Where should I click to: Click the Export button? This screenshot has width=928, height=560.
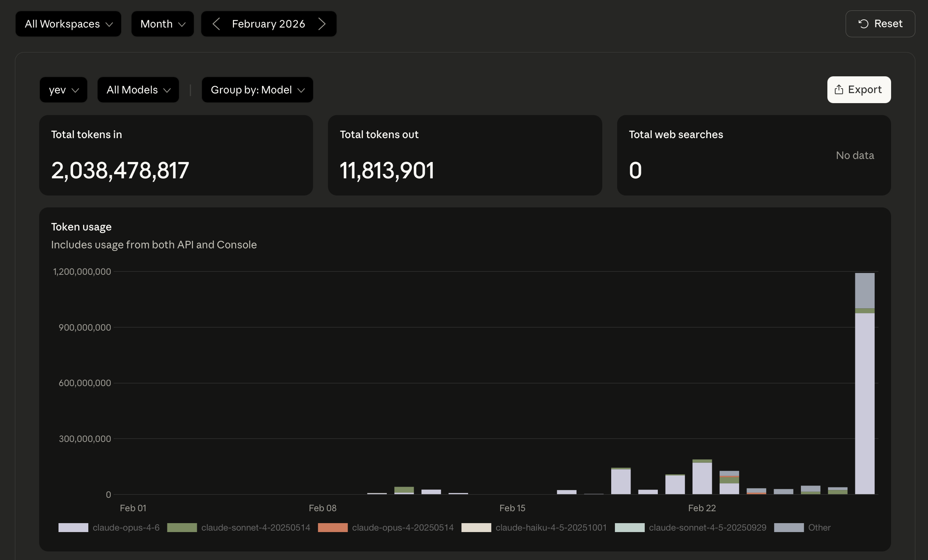click(x=859, y=90)
